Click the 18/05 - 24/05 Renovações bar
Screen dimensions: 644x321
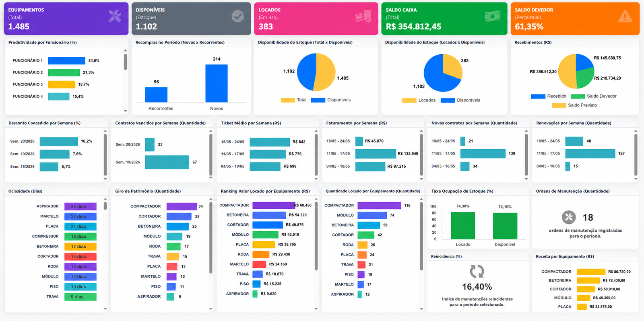574,141
